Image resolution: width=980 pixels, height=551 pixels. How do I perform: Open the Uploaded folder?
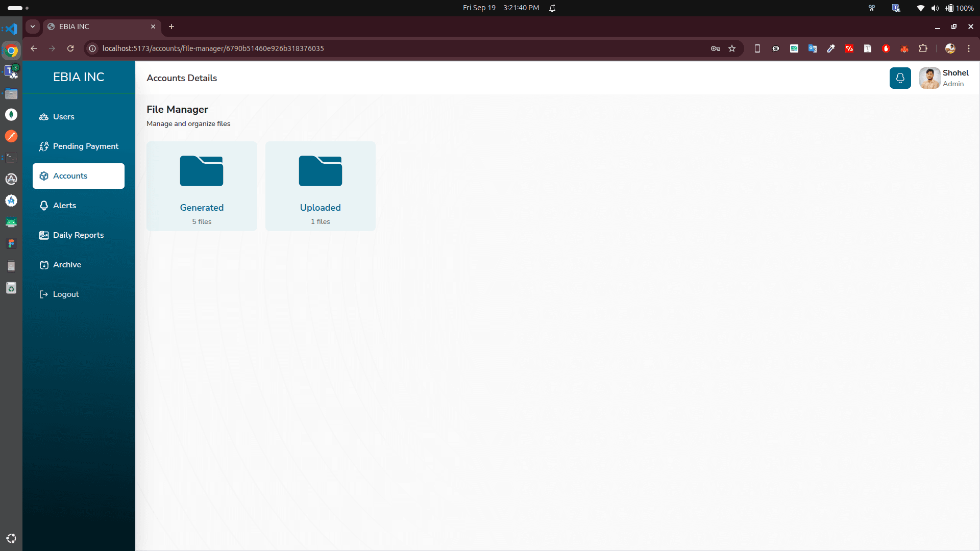pos(320,186)
